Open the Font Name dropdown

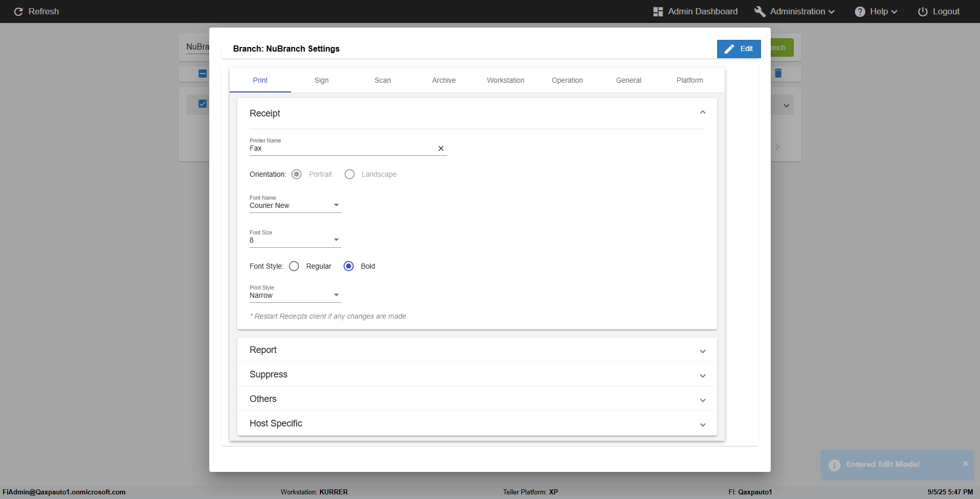[295, 205]
